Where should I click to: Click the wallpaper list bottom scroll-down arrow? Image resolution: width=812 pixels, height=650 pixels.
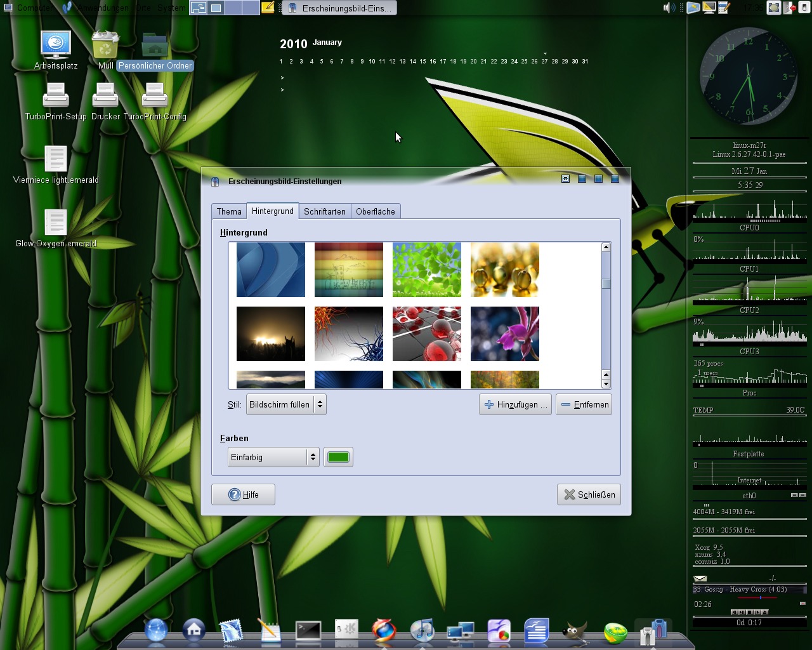pos(606,383)
